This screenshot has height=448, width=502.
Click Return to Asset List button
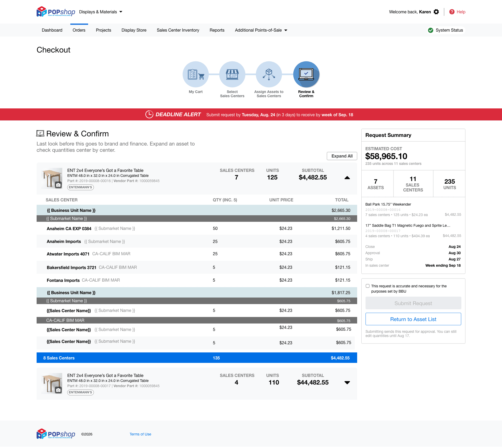[x=413, y=319]
